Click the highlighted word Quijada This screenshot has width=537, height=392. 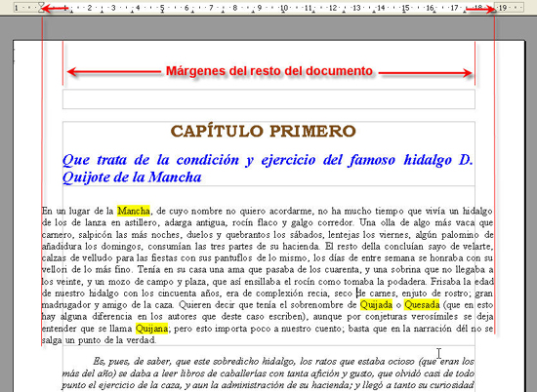click(376, 304)
